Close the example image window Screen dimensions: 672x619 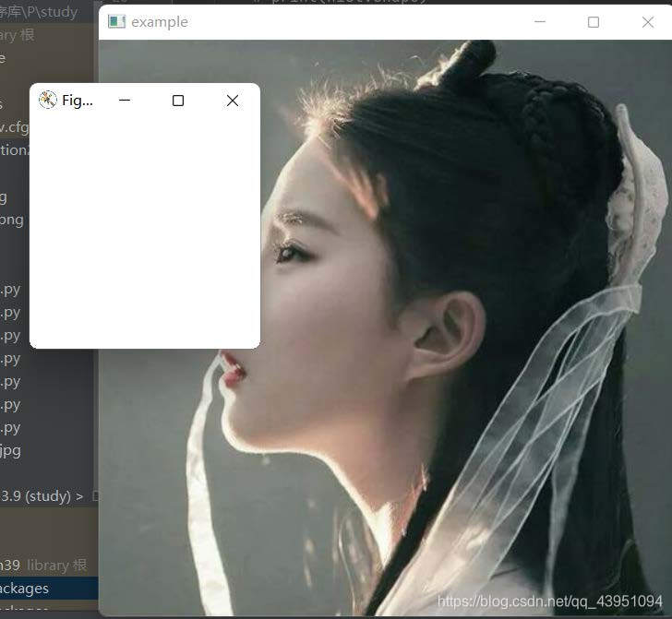[x=648, y=22]
